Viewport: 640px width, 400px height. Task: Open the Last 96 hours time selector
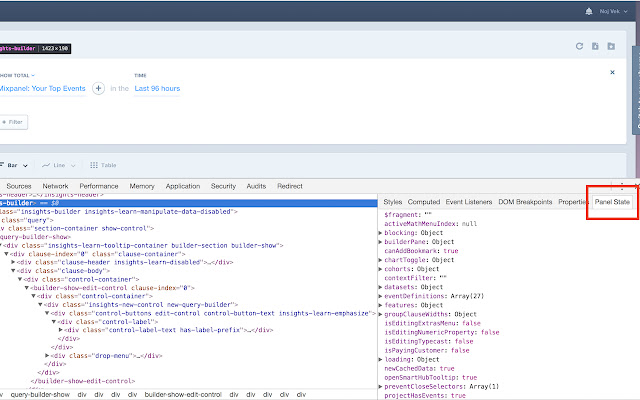[x=157, y=88]
